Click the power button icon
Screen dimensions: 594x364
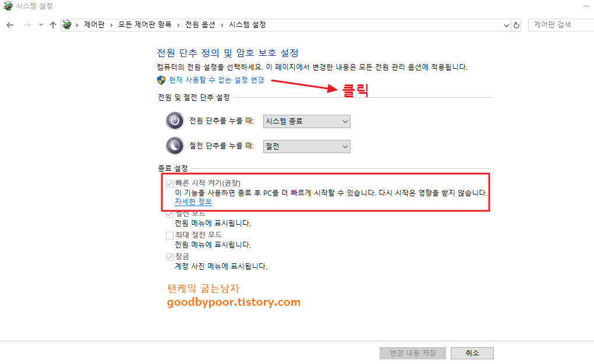coord(175,121)
